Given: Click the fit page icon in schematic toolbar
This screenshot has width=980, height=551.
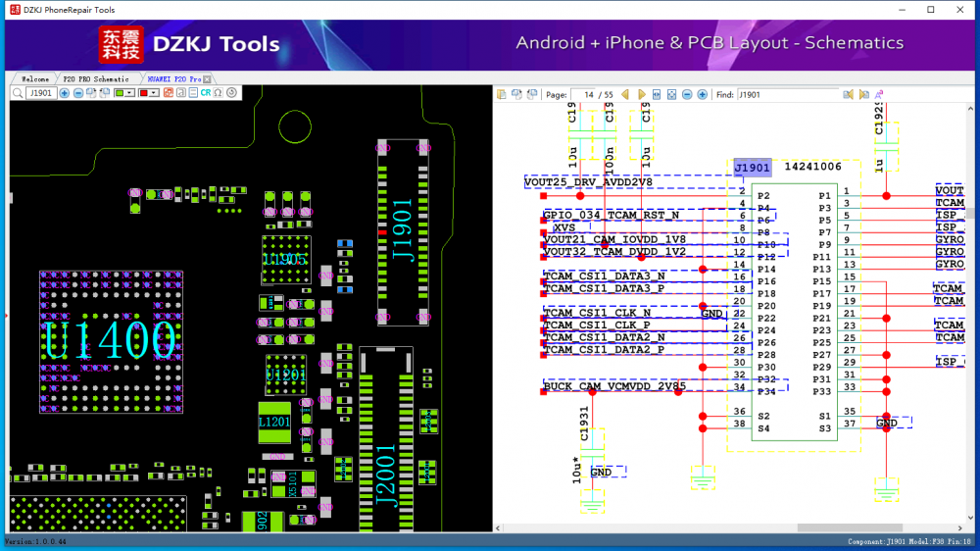Looking at the screenshot, I should coord(672,95).
